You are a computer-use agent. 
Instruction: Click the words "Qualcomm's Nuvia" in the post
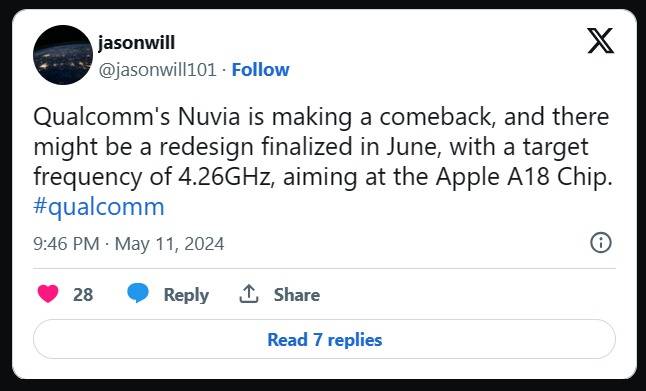coord(137,117)
